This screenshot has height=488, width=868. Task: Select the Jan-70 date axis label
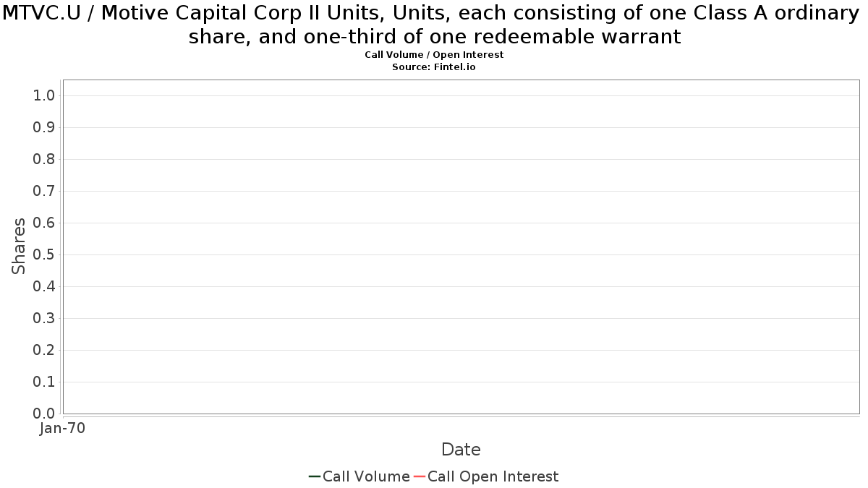[62, 428]
